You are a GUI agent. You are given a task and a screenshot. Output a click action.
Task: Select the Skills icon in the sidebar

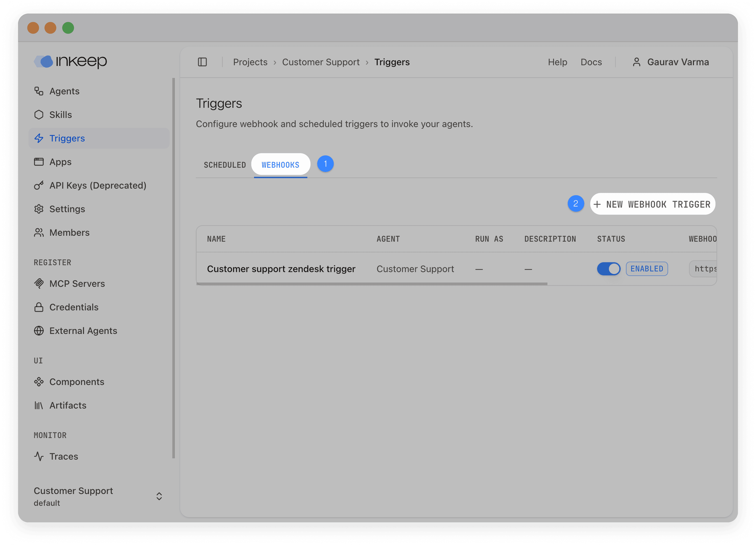39,114
